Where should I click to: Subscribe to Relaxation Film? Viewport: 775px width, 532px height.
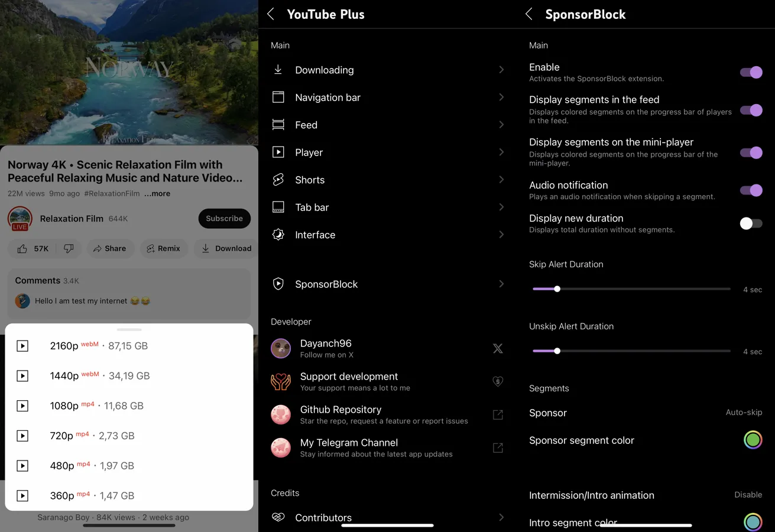point(224,218)
